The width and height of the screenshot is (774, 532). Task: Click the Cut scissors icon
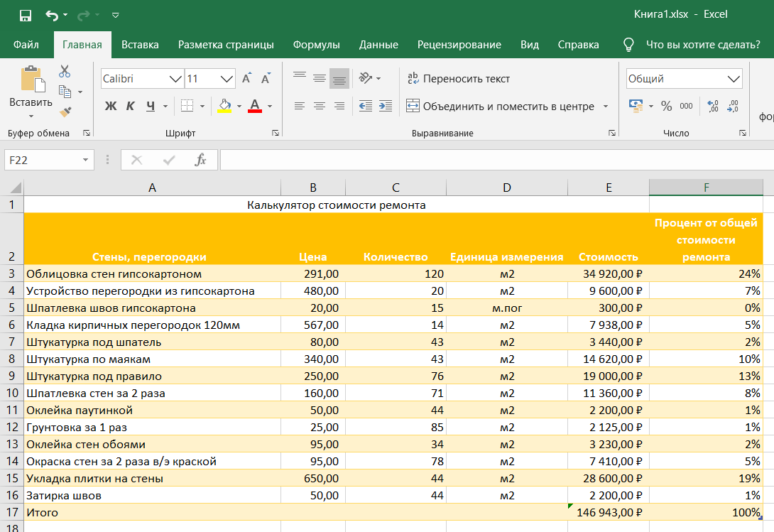point(65,71)
